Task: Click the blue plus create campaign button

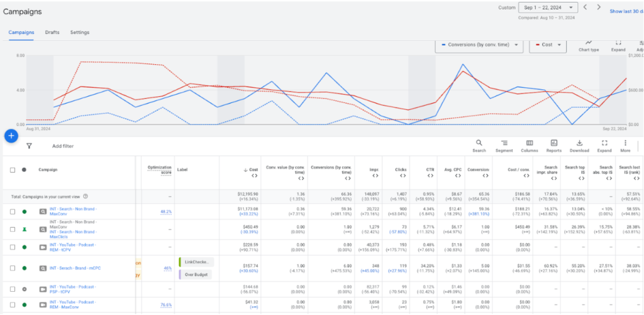Action: [11, 135]
